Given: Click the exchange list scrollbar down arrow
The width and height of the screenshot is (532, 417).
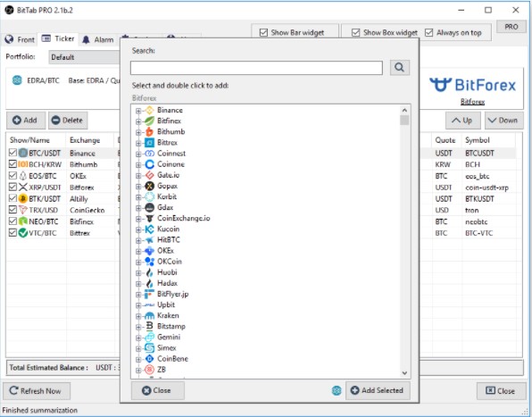Looking at the screenshot, I should tap(404, 373).
